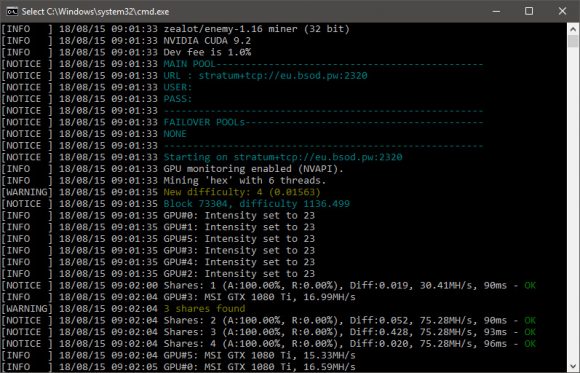580x373 pixels.
Task: Click the 'MAIN POOL' header text
Action: [189, 64]
